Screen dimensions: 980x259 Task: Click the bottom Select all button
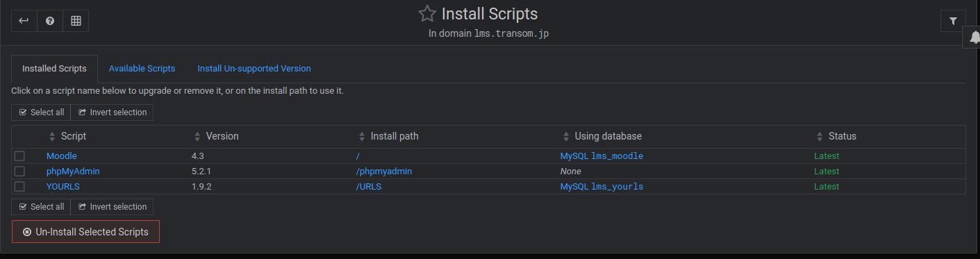(41, 207)
